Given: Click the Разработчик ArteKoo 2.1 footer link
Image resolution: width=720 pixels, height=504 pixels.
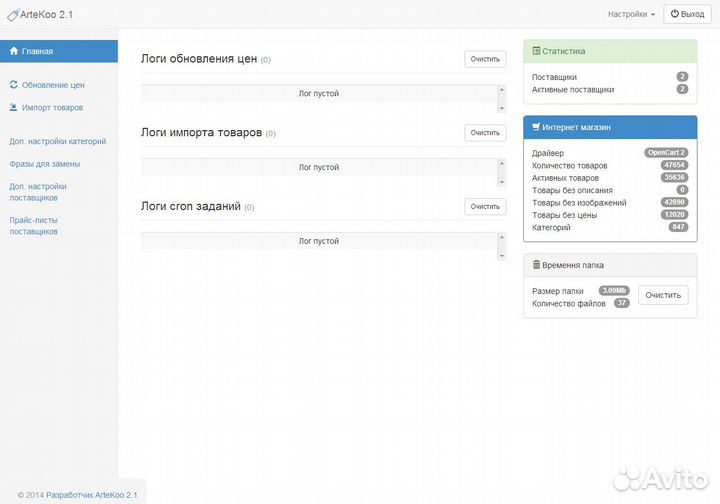Looking at the screenshot, I should 91,495.
